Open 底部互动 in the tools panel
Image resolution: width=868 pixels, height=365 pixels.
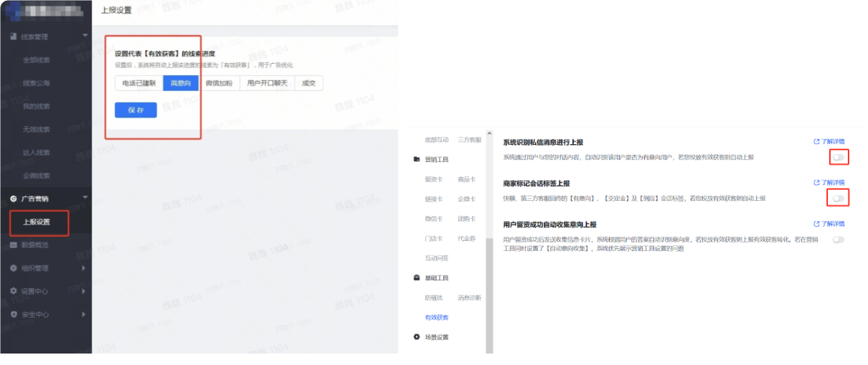pyautogui.click(x=437, y=139)
